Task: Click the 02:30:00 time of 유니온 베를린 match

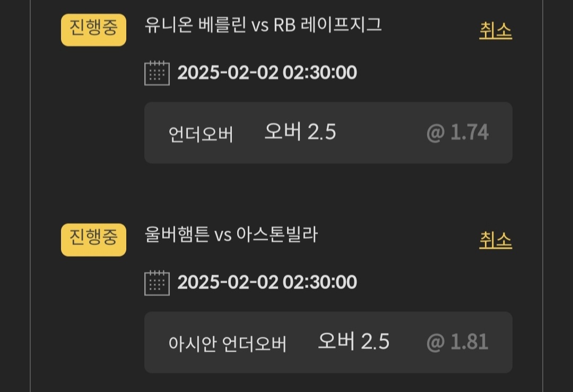Action: coord(319,73)
